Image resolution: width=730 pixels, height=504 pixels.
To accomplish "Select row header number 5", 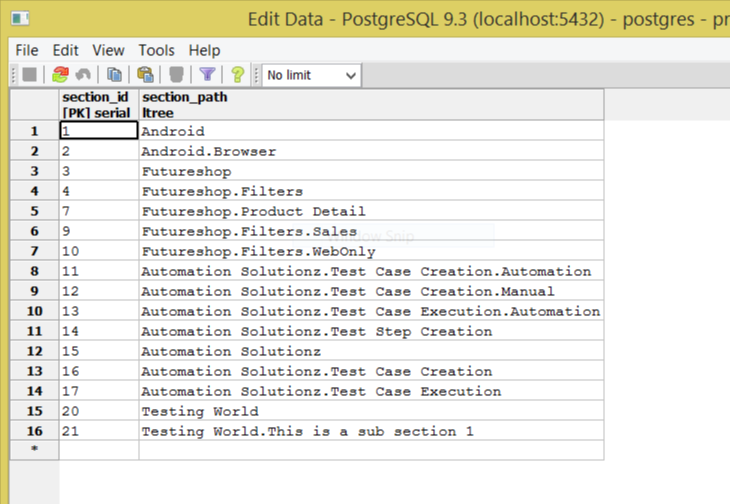I will pos(34,211).
